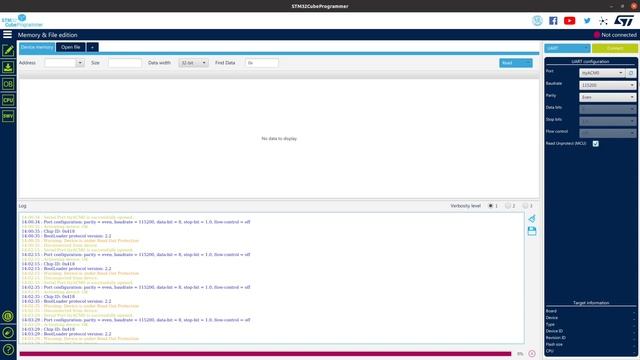Open the Facebook page icon
This screenshot has width=640, height=360.
click(553, 20)
